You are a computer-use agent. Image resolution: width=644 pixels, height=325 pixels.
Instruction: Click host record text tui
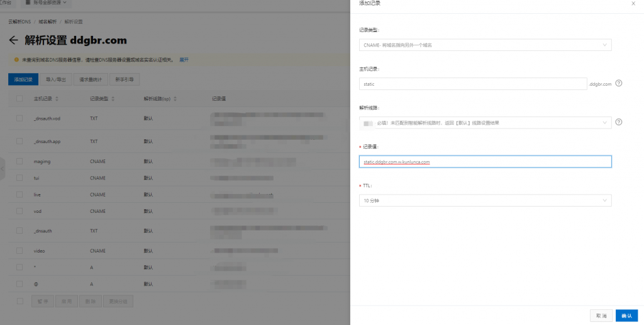coord(36,178)
